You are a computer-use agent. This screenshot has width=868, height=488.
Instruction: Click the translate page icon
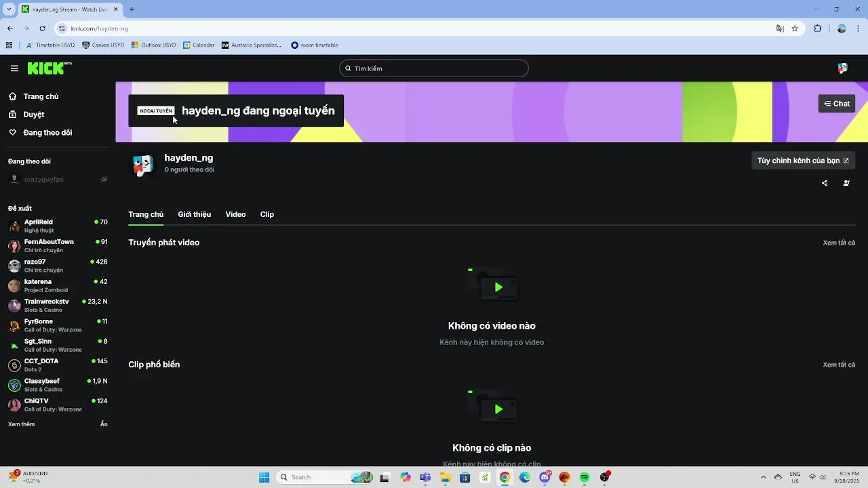pos(780,28)
